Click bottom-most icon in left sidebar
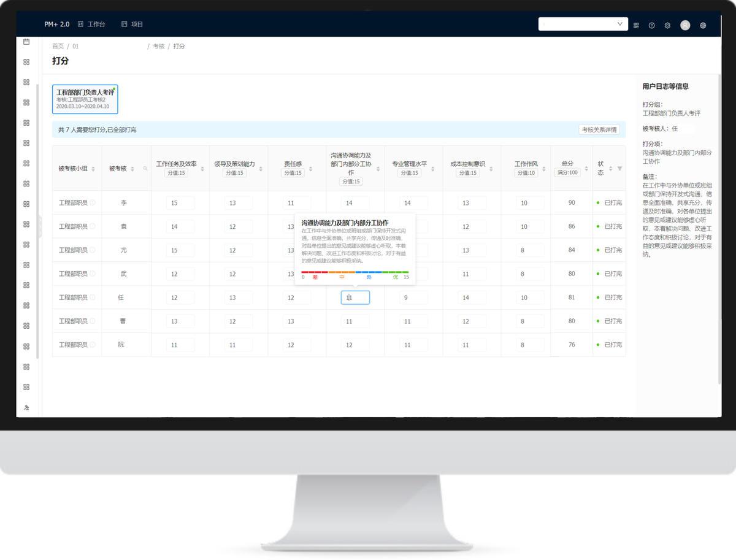Screen dimensions: 736x560 tap(26, 407)
